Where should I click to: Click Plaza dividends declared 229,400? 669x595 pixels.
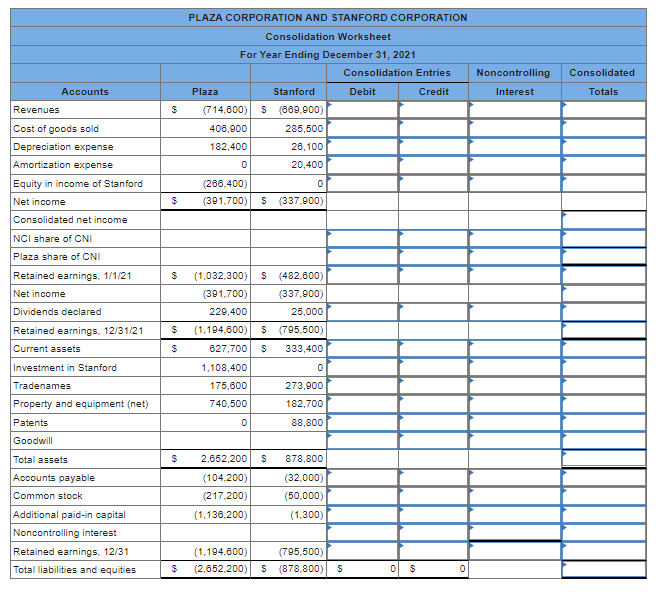click(228, 311)
